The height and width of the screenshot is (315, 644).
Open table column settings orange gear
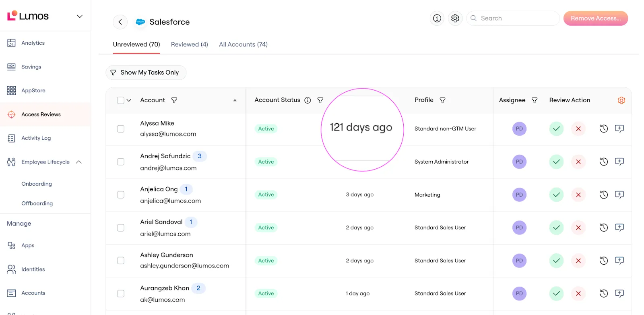click(621, 100)
